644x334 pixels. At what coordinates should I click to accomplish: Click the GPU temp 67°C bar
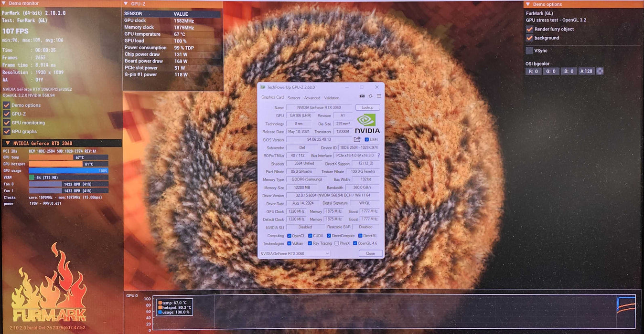(x=68, y=157)
